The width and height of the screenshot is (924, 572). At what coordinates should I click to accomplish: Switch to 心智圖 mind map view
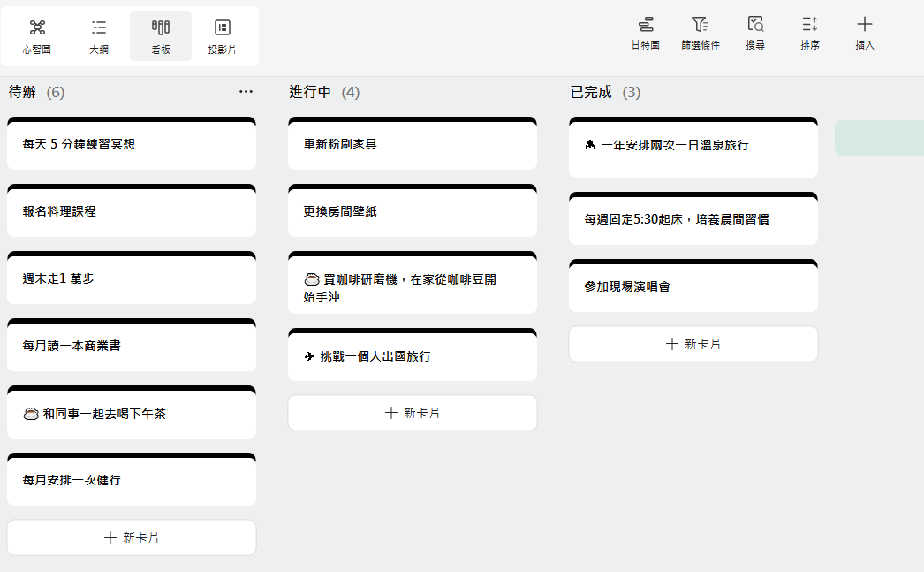coord(37,36)
